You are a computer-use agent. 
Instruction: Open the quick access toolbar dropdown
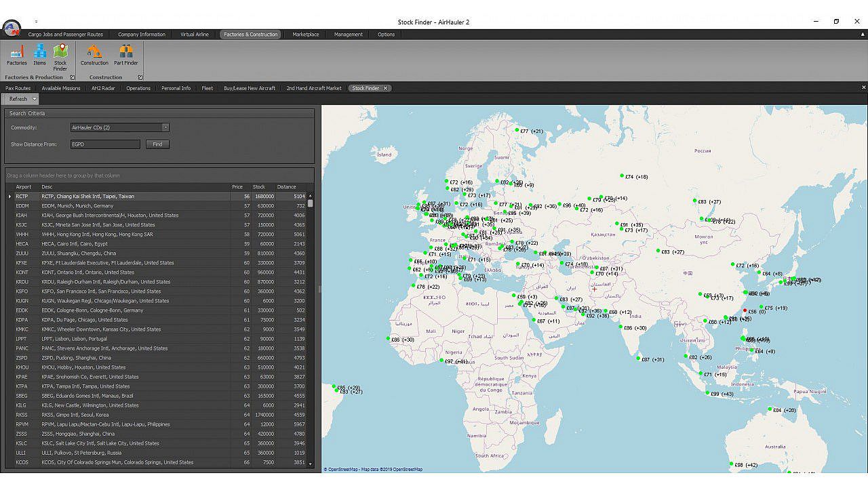tap(36, 22)
